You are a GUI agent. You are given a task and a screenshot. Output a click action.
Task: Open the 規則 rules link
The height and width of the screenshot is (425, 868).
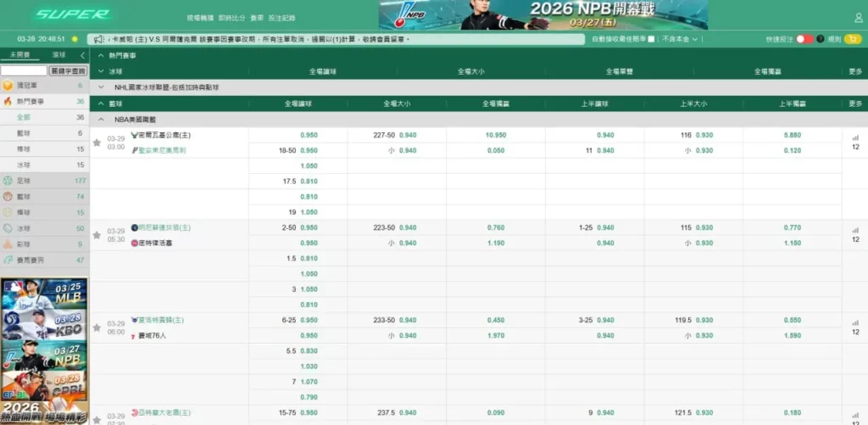(834, 39)
